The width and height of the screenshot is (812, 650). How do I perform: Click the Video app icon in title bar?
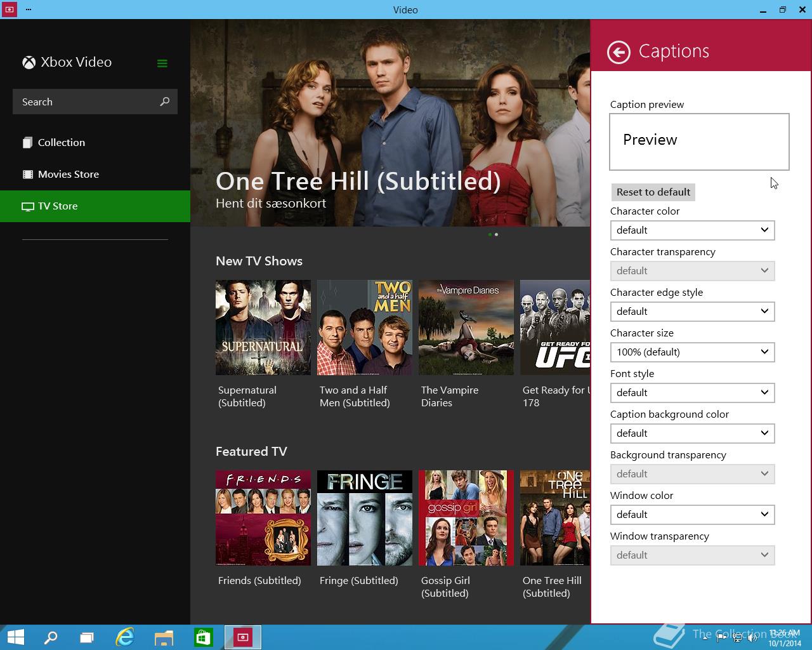pyautogui.click(x=9, y=10)
